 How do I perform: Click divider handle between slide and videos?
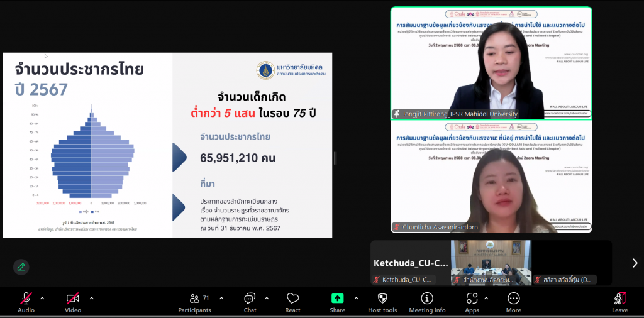(x=335, y=157)
